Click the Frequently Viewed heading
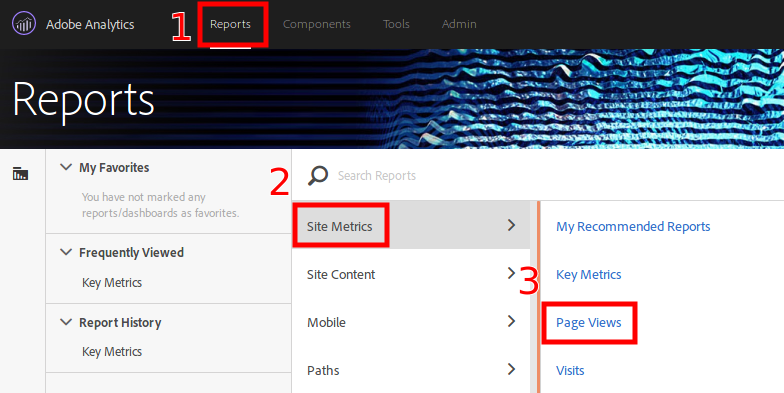The width and height of the screenshot is (784, 393). tap(132, 252)
